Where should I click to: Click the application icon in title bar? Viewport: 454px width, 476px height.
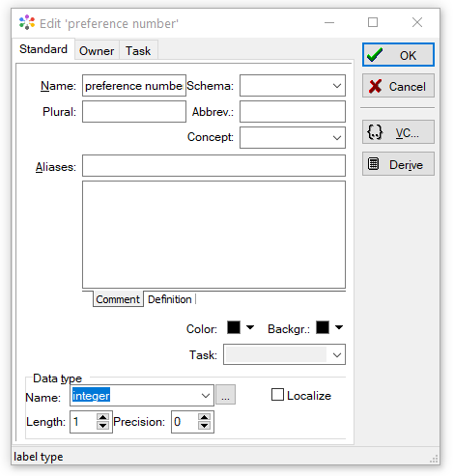[x=27, y=22]
